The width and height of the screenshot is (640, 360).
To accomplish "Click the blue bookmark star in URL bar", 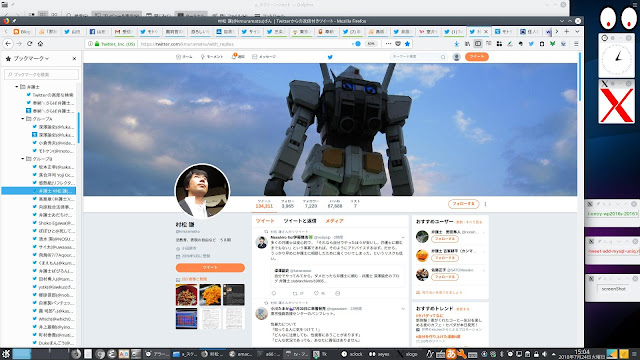I will [407, 44].
